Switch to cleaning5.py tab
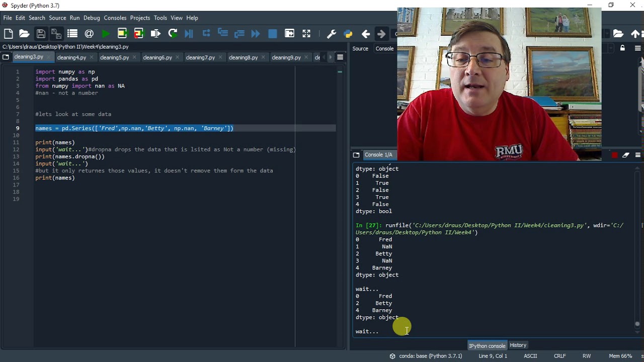This screenshot has height=362, width=644. click(115, 57)
